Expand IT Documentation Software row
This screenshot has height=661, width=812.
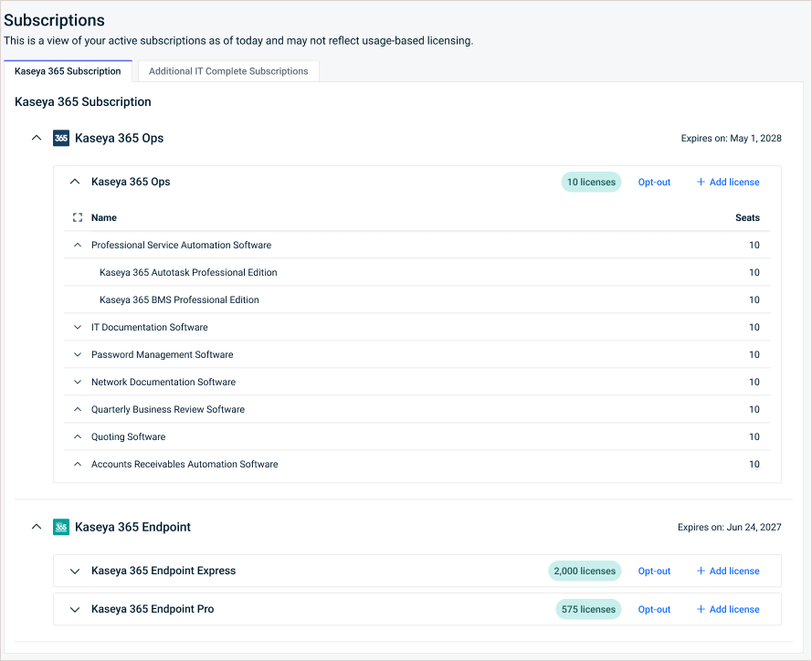[78, 327]
